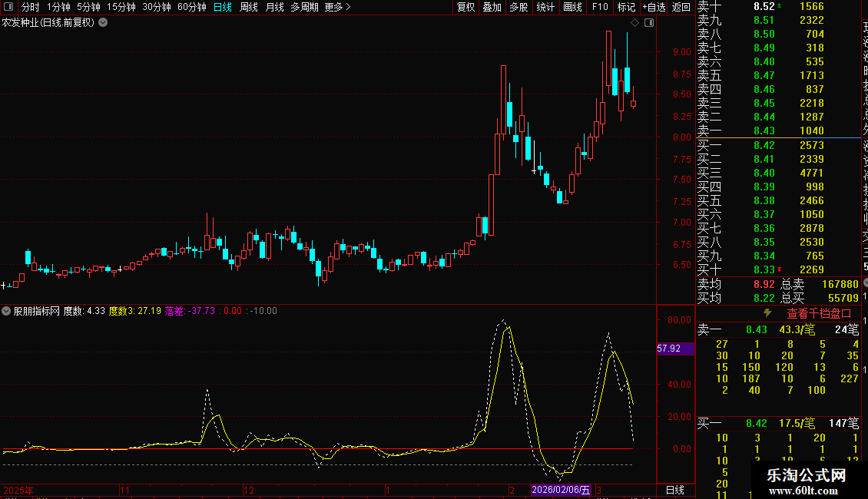Switch to 周线 weekly chart
The width and height of the screenshot is (868, 499).
pyautogui.click(x=249, y=7)
